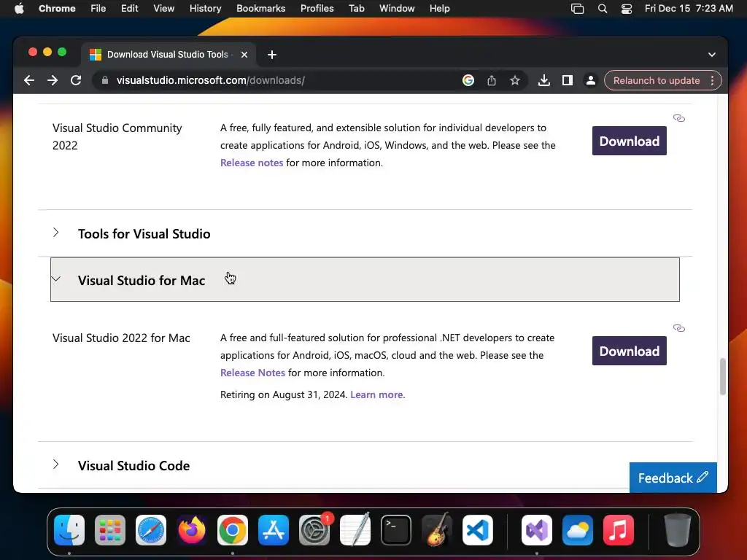Open Chrome three-dot menu
The width and height of the screenshot is (747, 560).
coord(712,80)
